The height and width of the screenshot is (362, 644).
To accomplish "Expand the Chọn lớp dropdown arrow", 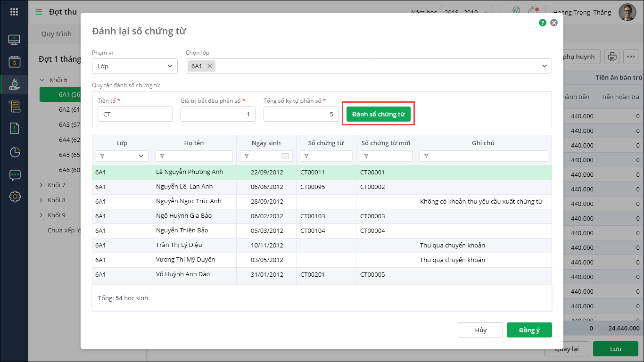I will point(545,66).
